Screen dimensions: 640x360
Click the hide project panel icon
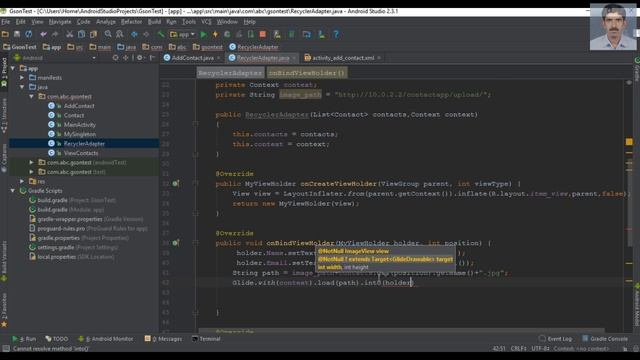point(152,58)
